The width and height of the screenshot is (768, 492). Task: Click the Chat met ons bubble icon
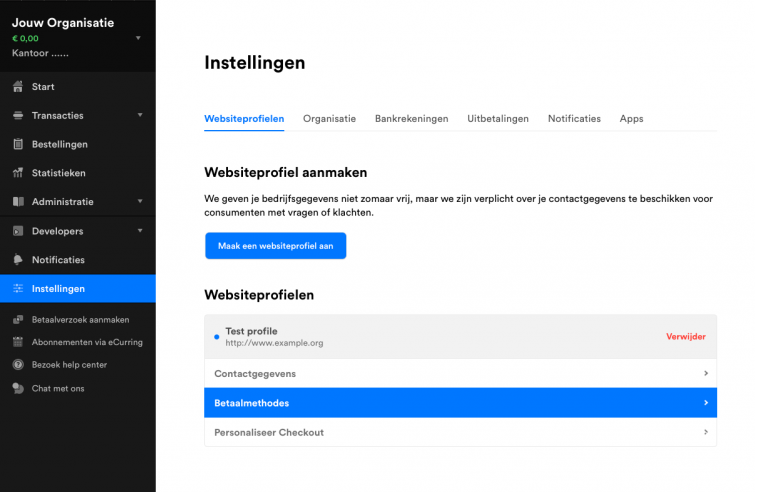18,388
